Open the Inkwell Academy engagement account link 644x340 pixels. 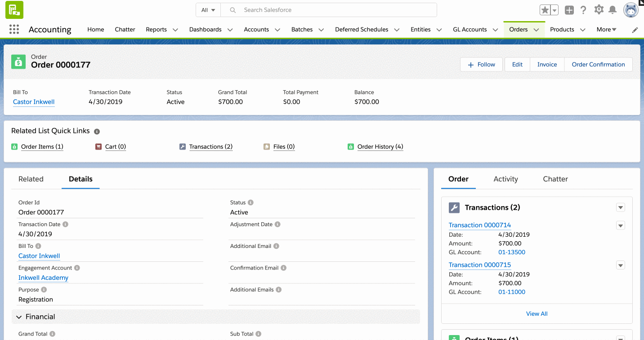point(43,278)
